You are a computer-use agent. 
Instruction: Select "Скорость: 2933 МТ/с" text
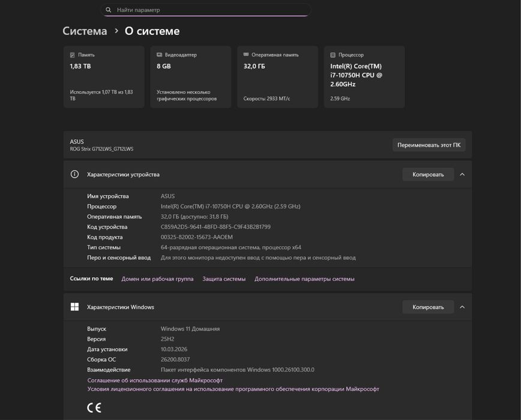tap(267, 98)
